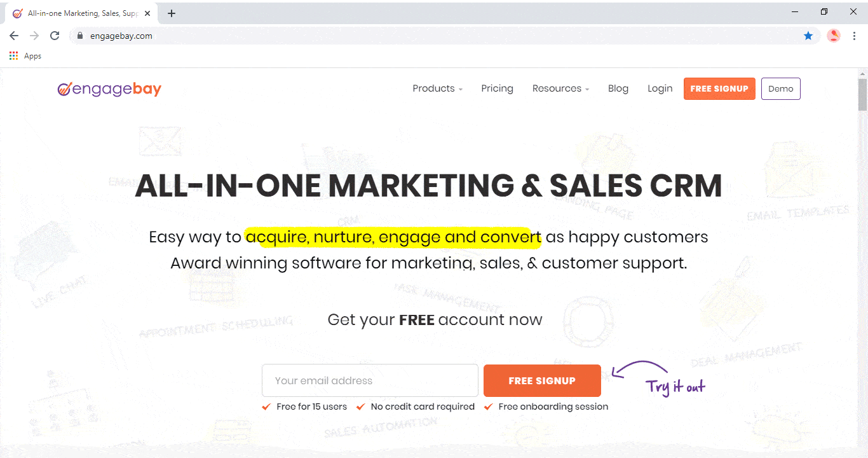Click the EngageBay logo
Image resolution: width=868 pixels, height=458 pixels.
pos(109,88)
